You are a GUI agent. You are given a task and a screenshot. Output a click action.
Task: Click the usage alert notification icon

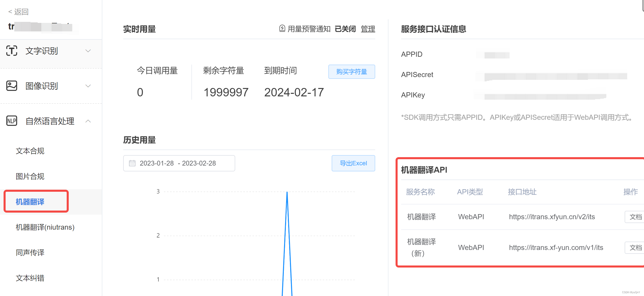click(x=282, y=28)
